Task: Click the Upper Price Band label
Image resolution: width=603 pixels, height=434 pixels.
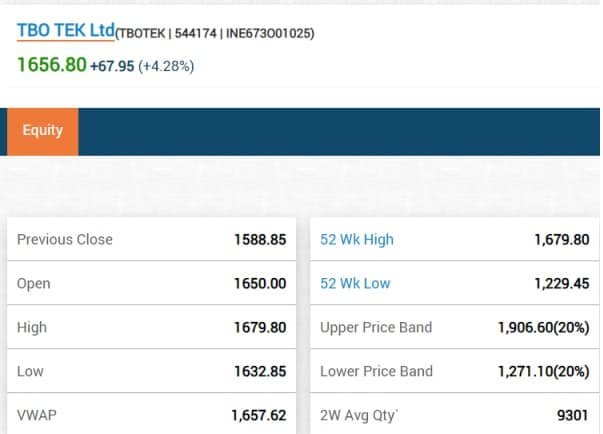Action: [x=376, y=328]
